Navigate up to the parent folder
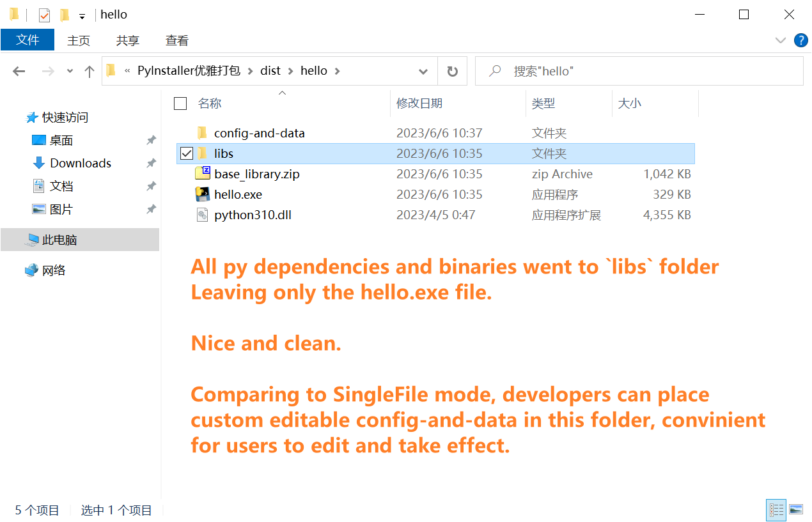The image size is (812, 522). click(x=89, y=71)
